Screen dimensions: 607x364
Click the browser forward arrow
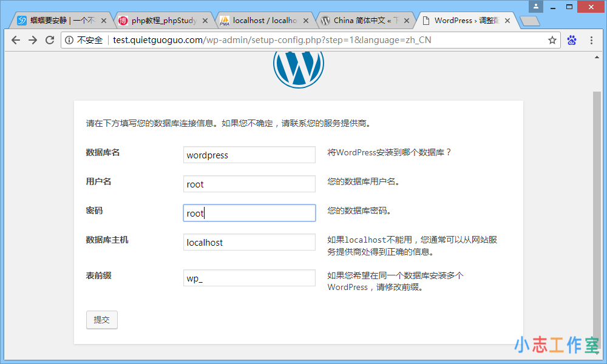point(33,40)
